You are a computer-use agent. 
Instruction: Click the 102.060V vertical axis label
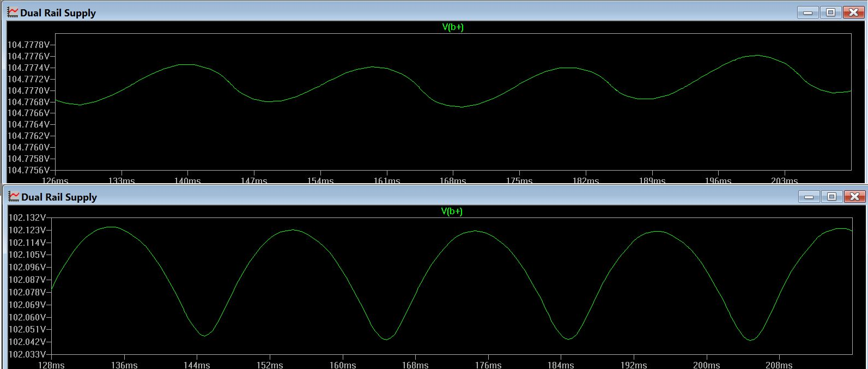27,317
